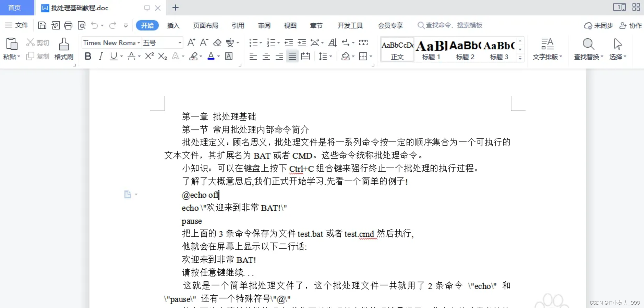Expand the style gallery more arrow
The image size is (644, 308).
[x=520, y=58]
